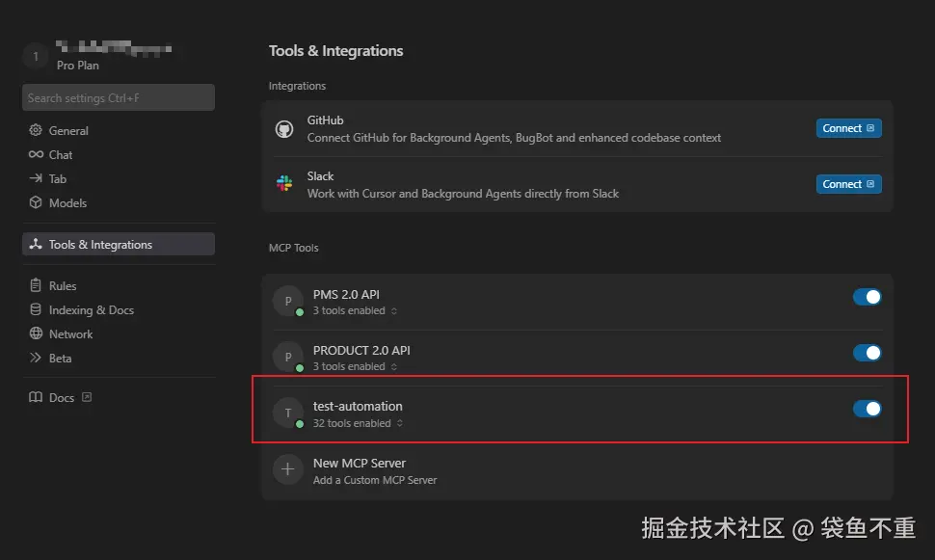Connect the GitHub integration
Screen dimensions: 935x560
[848, 128]
